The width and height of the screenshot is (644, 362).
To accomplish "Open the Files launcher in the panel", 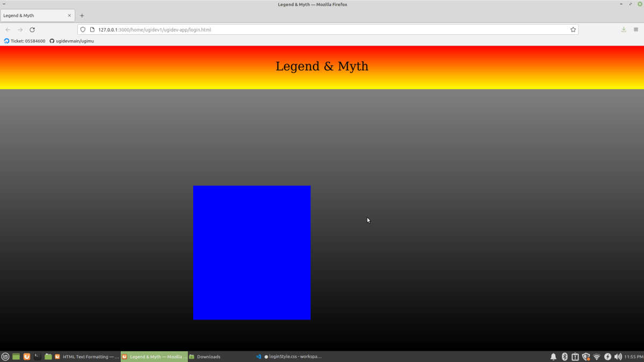I will (48, 357).
